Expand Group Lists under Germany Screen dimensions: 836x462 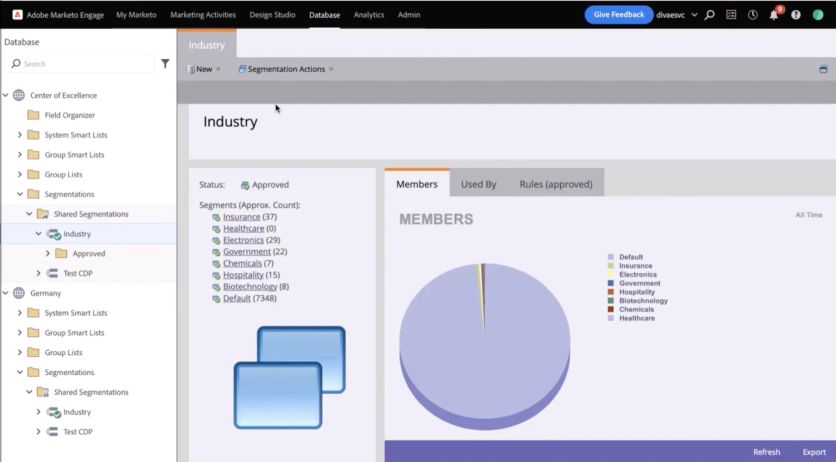(20, 352)
